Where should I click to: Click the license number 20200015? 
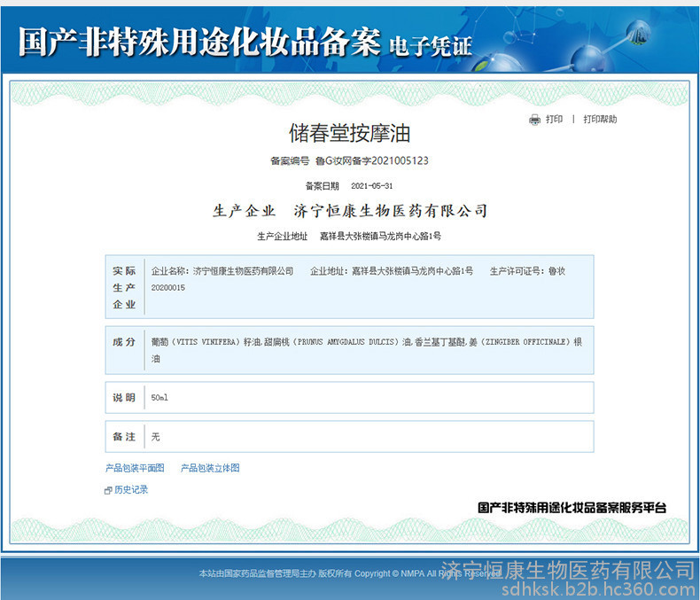pos(167,288)
